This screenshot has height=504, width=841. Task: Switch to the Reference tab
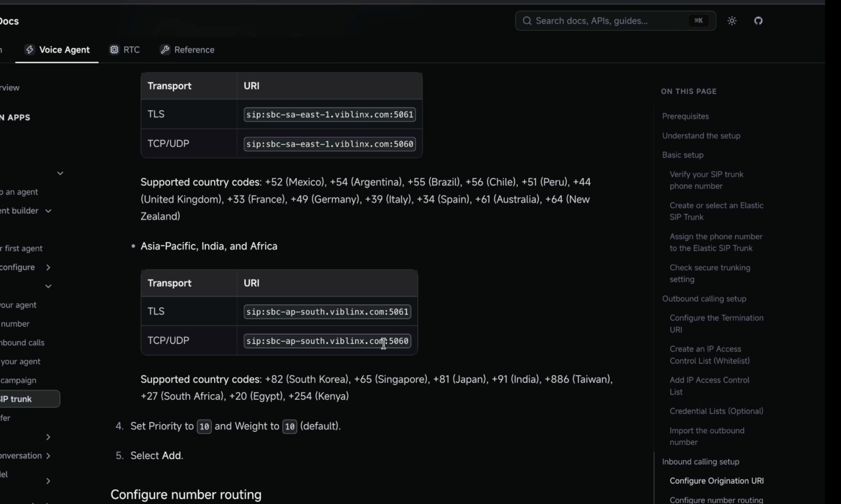[187, 50]
